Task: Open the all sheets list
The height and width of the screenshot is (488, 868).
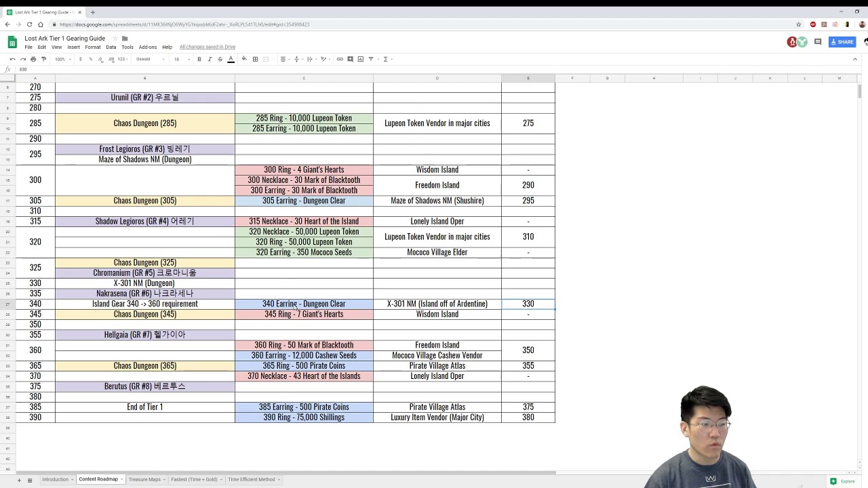Action: (29, 480)
